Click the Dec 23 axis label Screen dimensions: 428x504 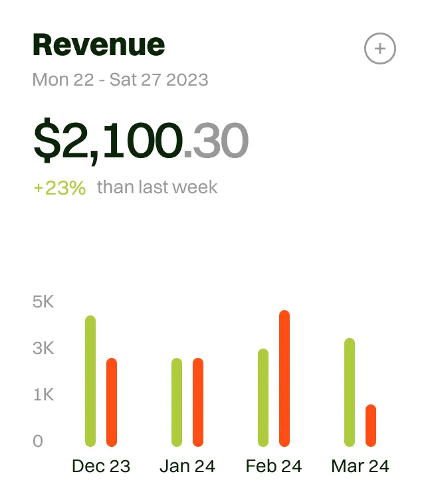point(101,466)
